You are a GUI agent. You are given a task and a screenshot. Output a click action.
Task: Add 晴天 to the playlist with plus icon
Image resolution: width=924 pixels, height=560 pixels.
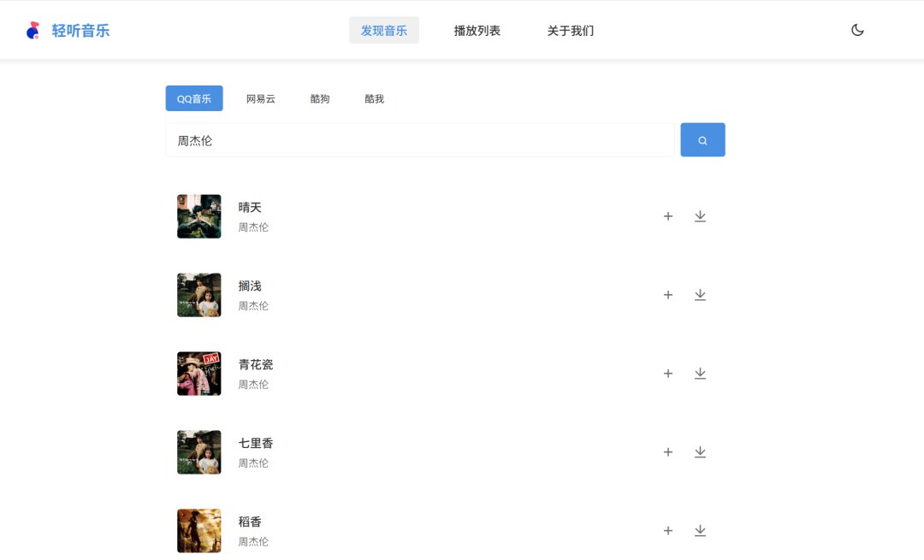point(668,216)
